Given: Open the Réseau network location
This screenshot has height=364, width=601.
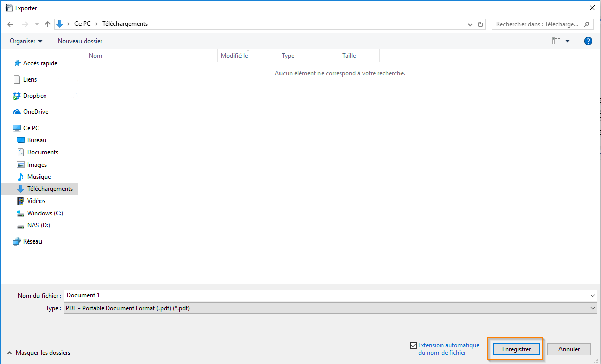Looking at the screenshot, I should (x=32, y=241).
